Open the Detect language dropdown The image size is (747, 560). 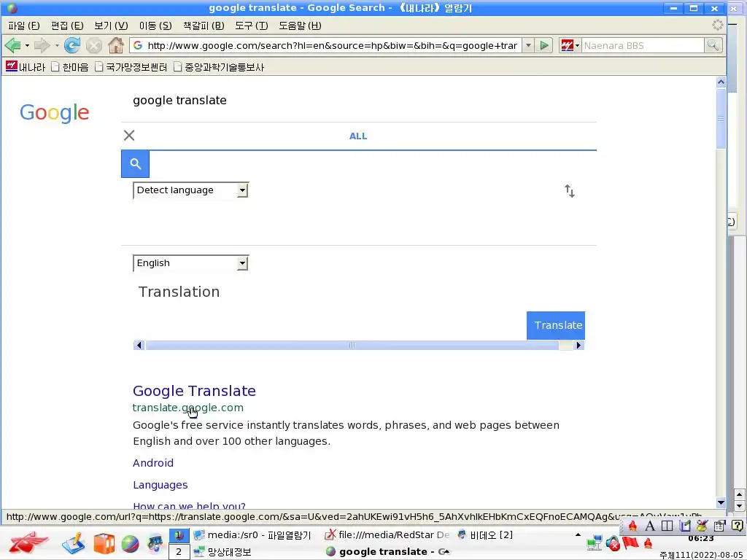point(190,190)
